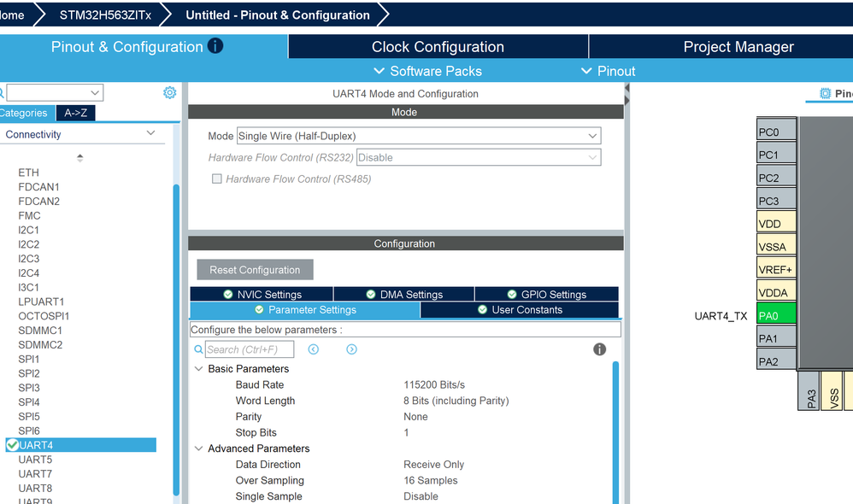Click Baud Rate value 115200 Bits/s
The image size is (853, 504).
click(x=434, y=385)
